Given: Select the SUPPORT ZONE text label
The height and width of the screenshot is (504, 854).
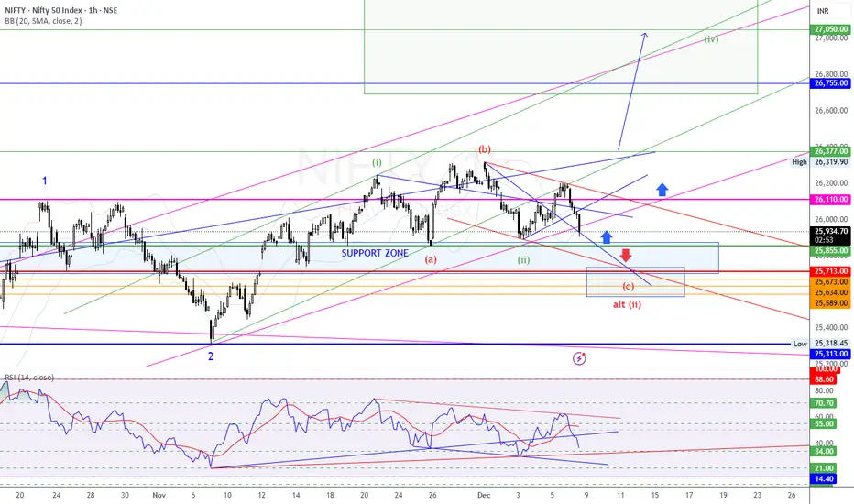Looking at the screenshot, I should (x=375, y=253).
